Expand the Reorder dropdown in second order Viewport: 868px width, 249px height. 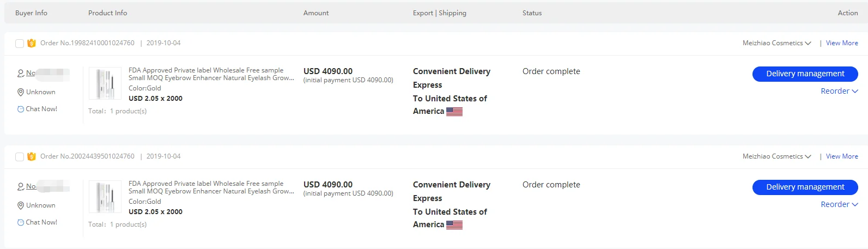[x=839, y=204]
